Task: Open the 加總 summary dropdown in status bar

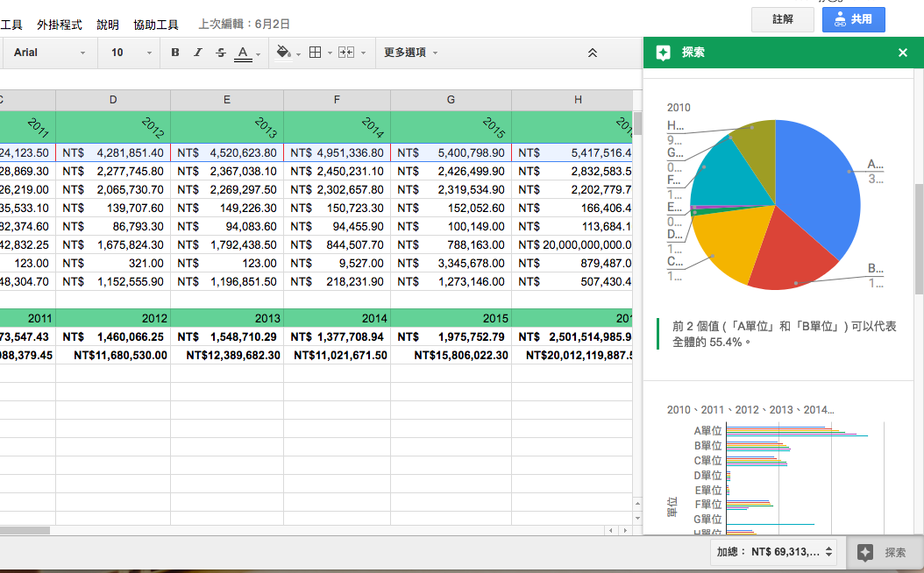Action: 774,552
